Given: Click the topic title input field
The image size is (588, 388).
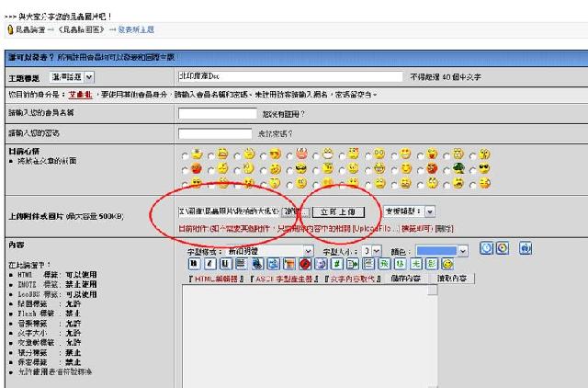Looking at the screenshot, I should click(289, 77).
